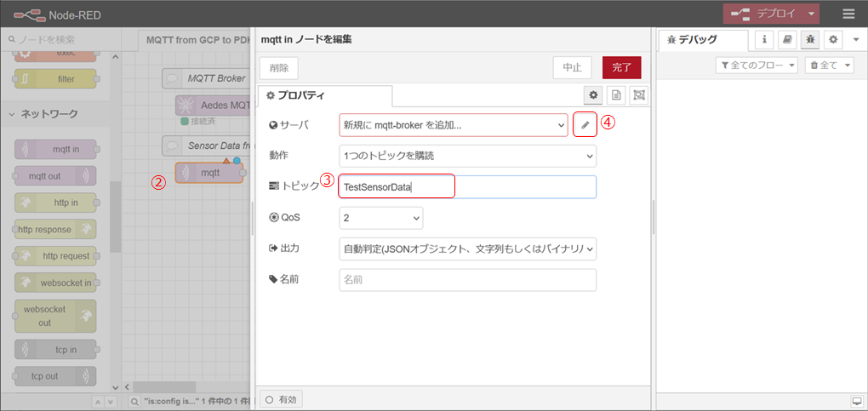Expand the デプロイ deploy options arrow
868x411 pixels.
point(813,14)
